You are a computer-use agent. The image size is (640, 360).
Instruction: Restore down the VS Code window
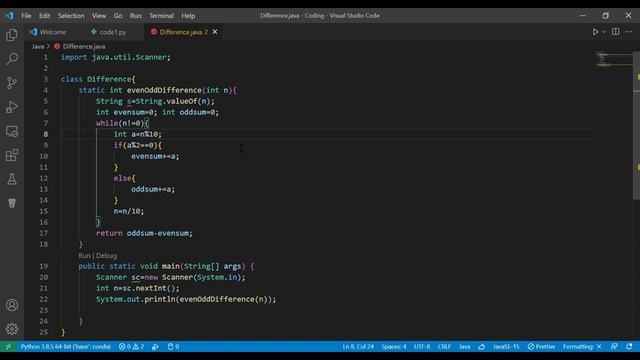tap(605, 16)
